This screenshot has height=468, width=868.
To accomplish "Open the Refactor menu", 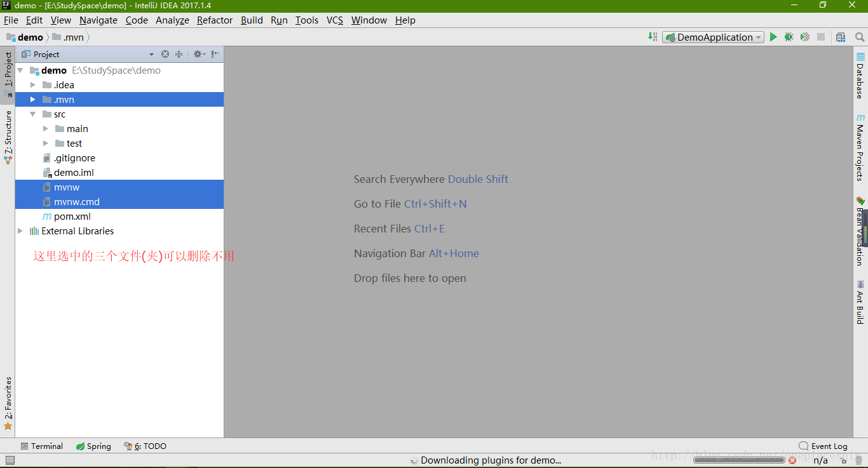I will [215, 20].
